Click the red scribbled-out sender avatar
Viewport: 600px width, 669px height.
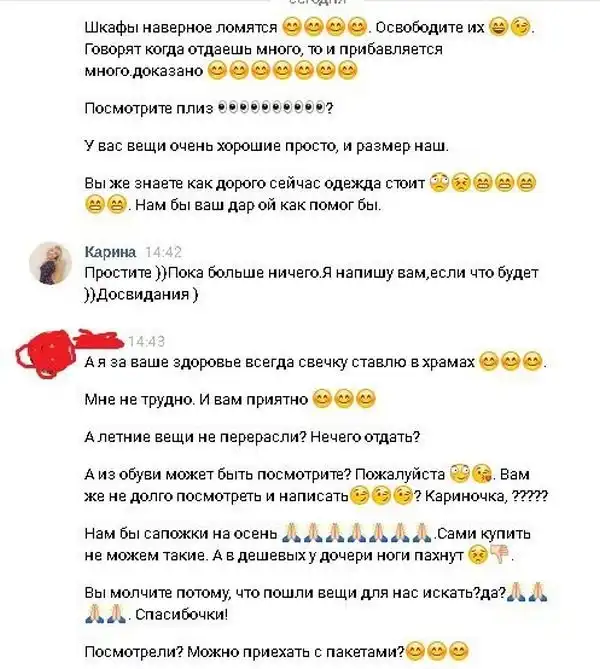coord(47,354)
